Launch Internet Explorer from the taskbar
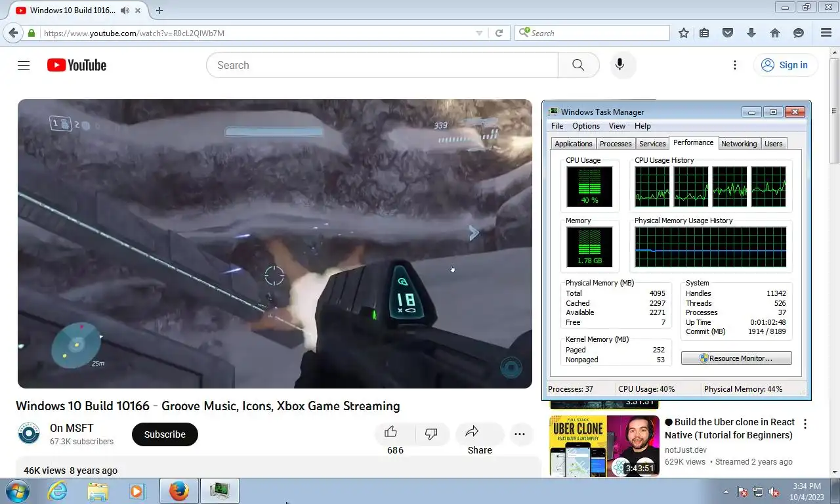Viewport: 840px width, 504px height. pos(57,491)
